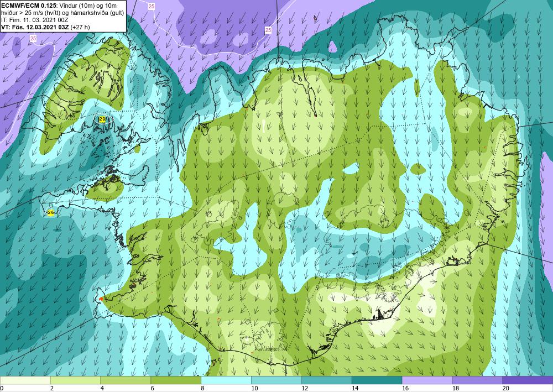Select the light cyan 8–10 m/s legend swatch
Viewport: 553px width, 392px height.
(x=226, y=380)
